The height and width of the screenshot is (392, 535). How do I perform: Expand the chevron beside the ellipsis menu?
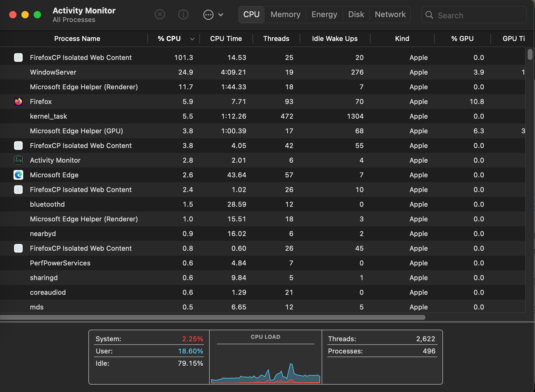click(x=221, y=15)
